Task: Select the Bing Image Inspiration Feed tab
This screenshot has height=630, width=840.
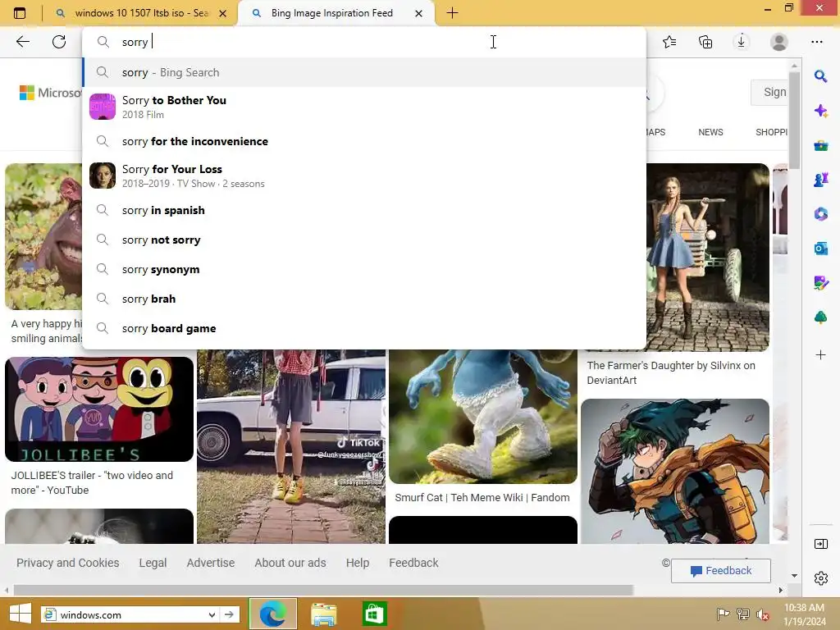Action: 331,13
